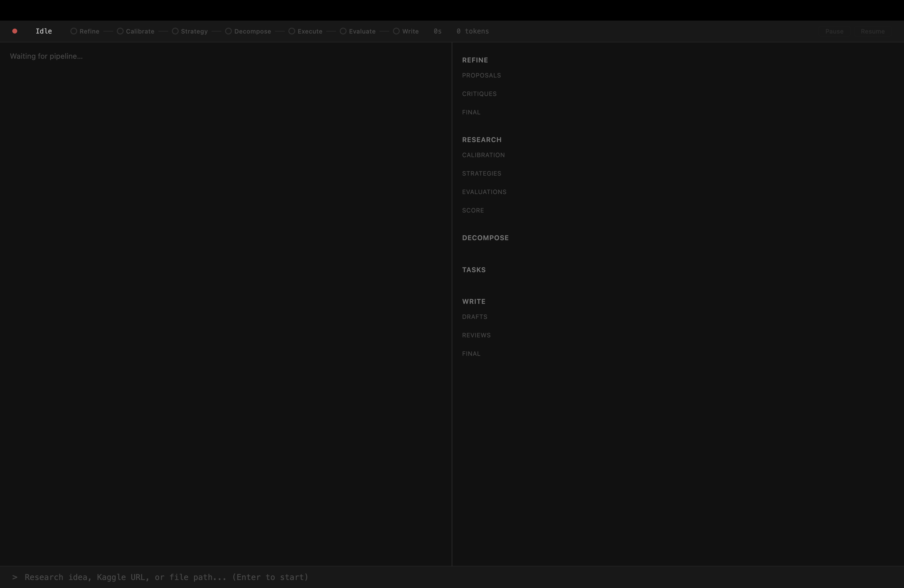The image size is (904, 588).
Task: Click the Strategy pipeline stage icon
Action: (174, 31)
